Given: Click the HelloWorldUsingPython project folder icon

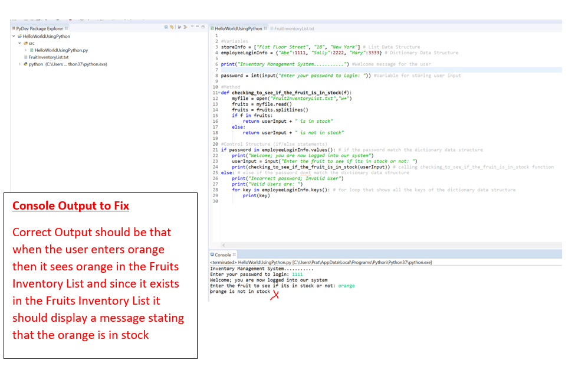Looking at the screenshot, I should point(19,37).
